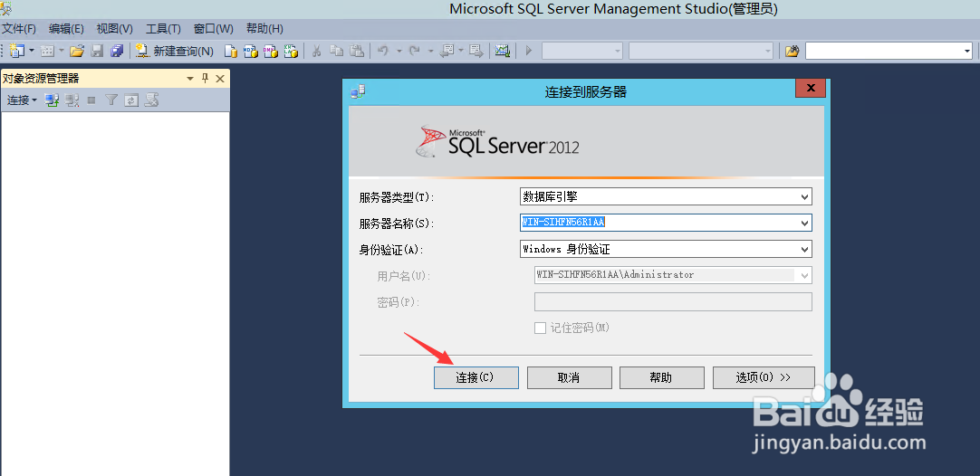Close the 连接到服务器 dialog
This screenshot has height=476, width=980.
coord(811,88)
